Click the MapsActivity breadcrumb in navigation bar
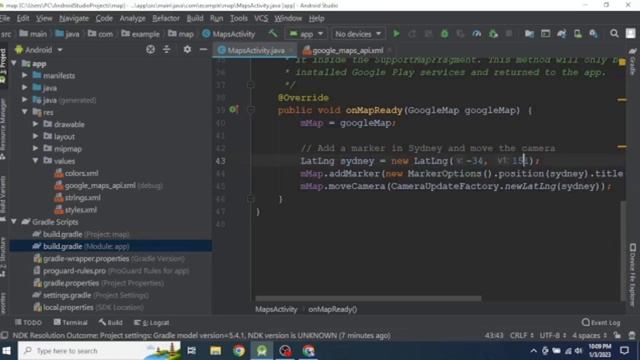Viewport: 640px width, 360px height. click(x=229, y=34)
